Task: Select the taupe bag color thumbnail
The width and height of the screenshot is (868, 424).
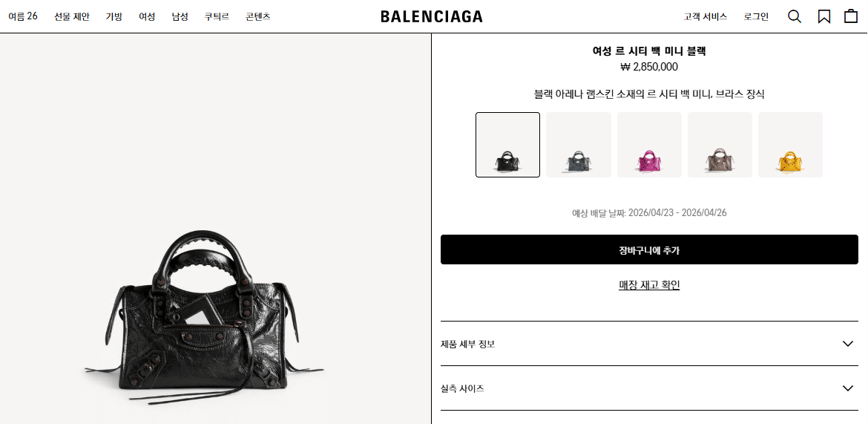Action: [720, 145]
